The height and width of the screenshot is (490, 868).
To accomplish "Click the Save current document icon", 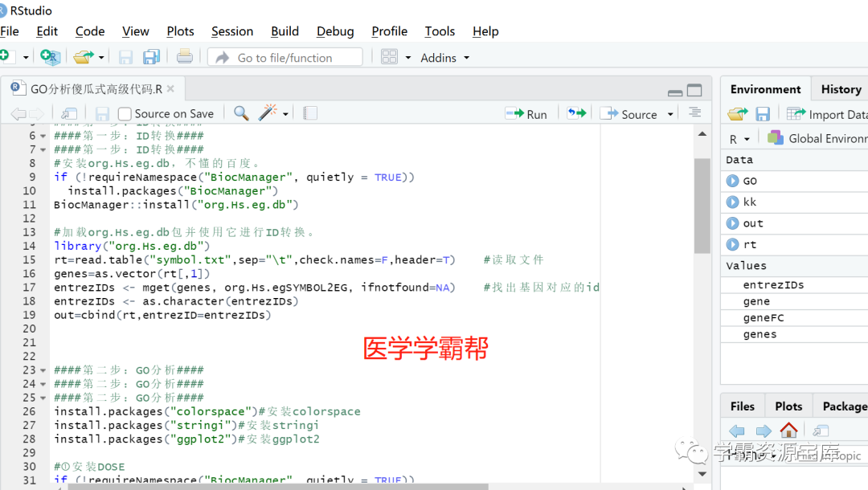I will point(125,57).
